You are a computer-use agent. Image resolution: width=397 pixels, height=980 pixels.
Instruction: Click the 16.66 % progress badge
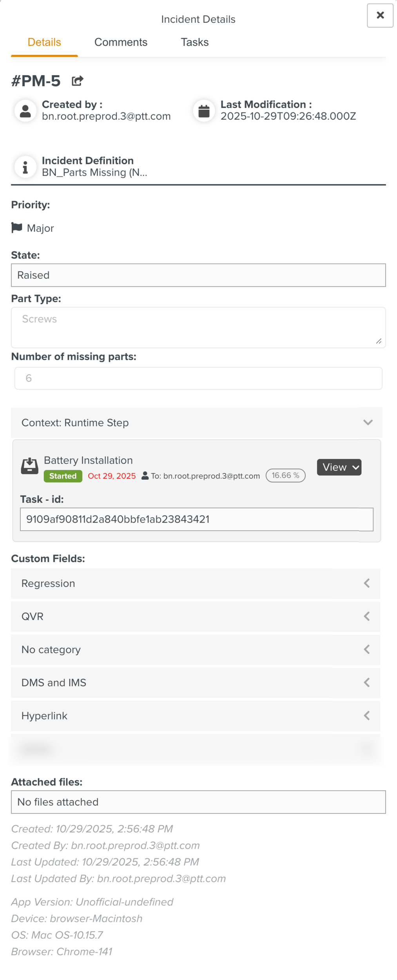click(286, 475)
